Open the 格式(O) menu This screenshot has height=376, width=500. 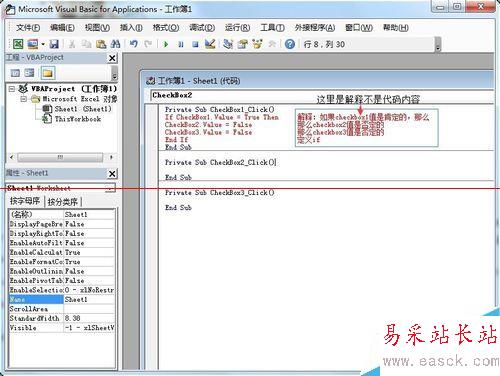coord(166,27)
